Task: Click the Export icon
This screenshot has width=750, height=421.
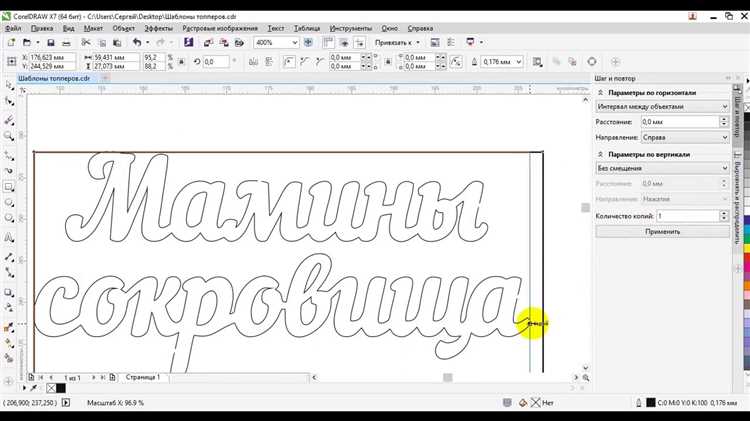Action: pos(223,43)
